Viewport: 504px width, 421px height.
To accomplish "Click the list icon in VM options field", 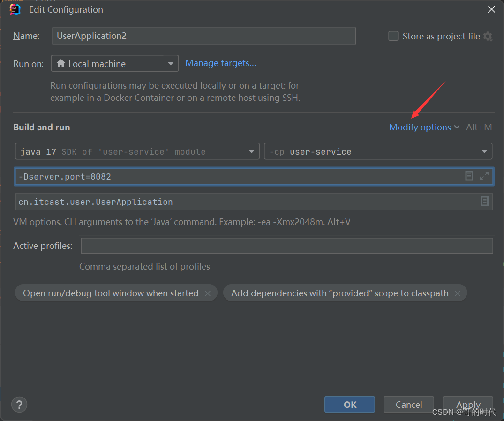I will click(x=469, y=176).
